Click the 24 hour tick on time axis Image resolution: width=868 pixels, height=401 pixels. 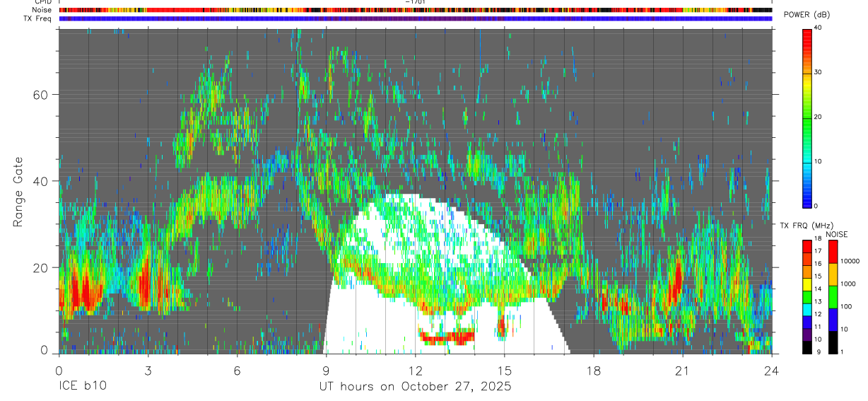click(772, 371)
